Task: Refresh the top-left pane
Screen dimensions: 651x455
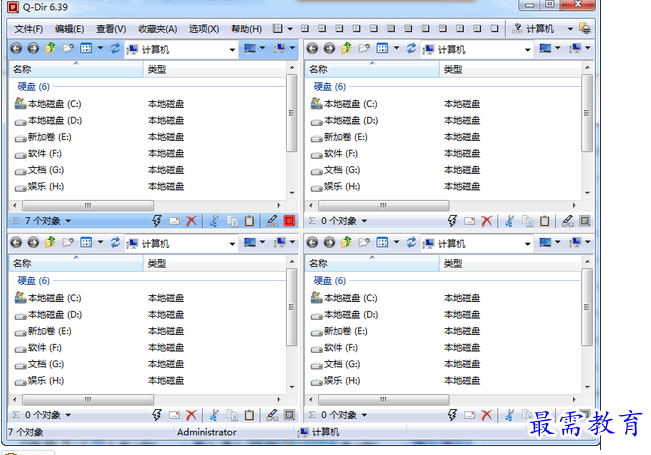Action: (115, 49)
